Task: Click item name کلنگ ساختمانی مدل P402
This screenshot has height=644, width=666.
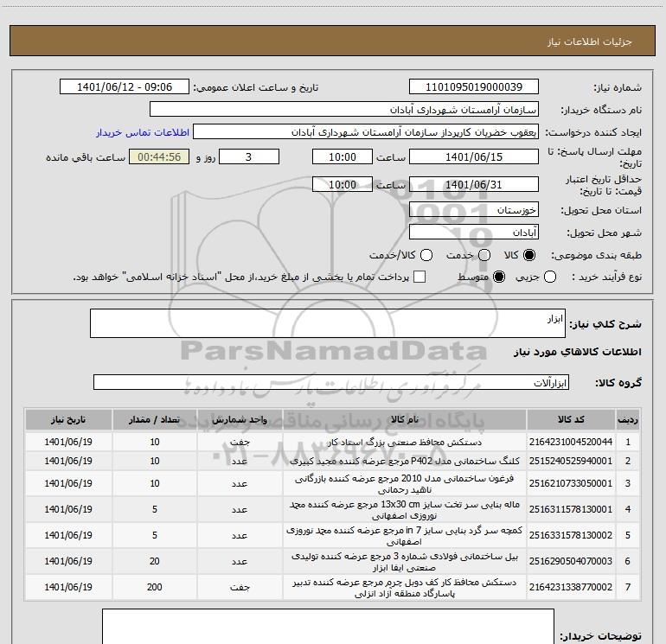Action: [405, 461]
